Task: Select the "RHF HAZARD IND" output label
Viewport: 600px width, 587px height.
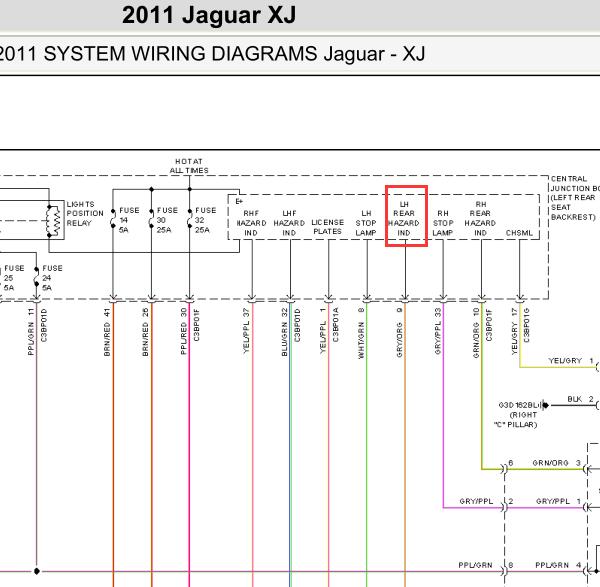Action: tap(251, 223)
